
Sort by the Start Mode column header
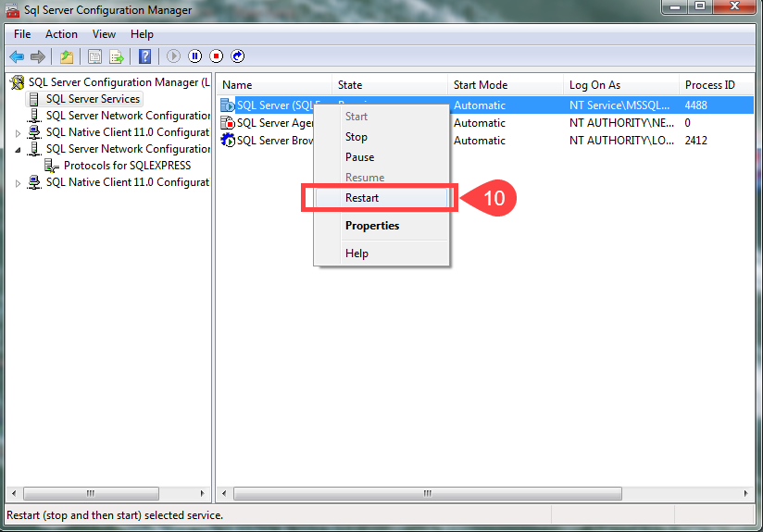click(505, 84)
